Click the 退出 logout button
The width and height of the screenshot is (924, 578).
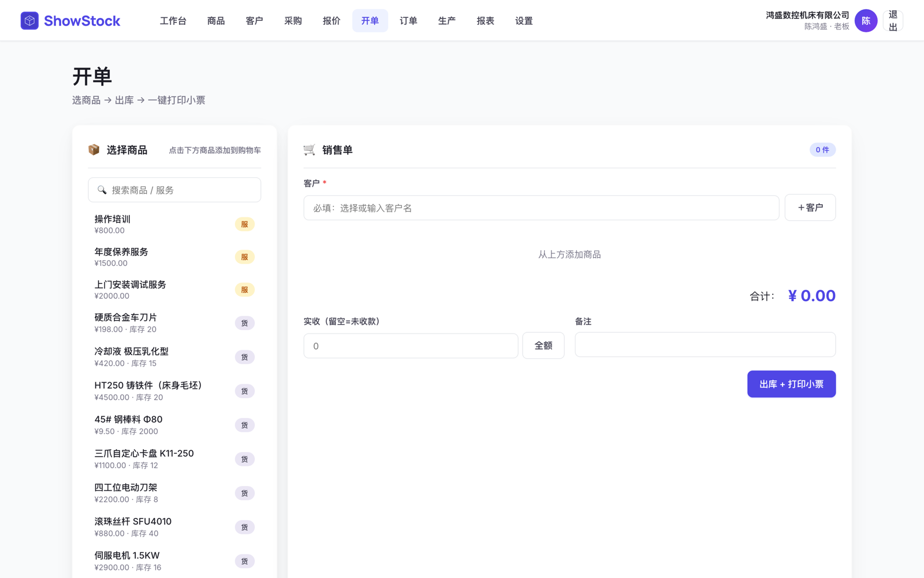pos(893,21)
